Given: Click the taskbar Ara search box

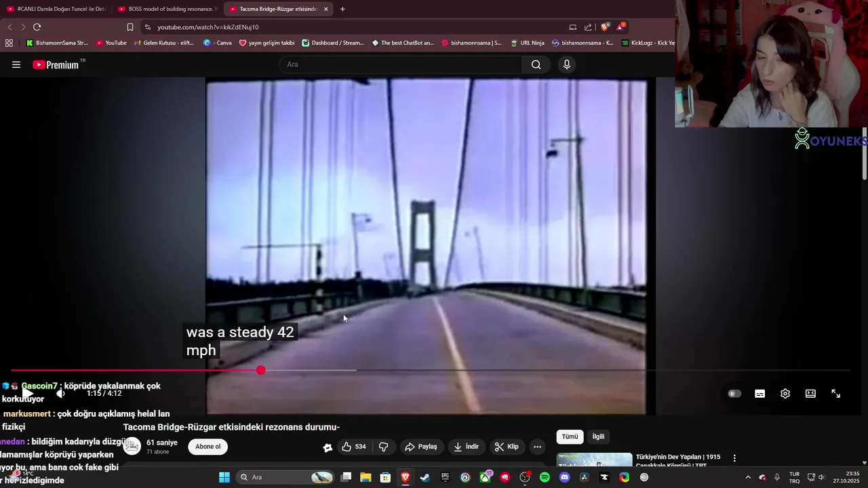Looking at the screenshot, I should (x=286, y=477).
